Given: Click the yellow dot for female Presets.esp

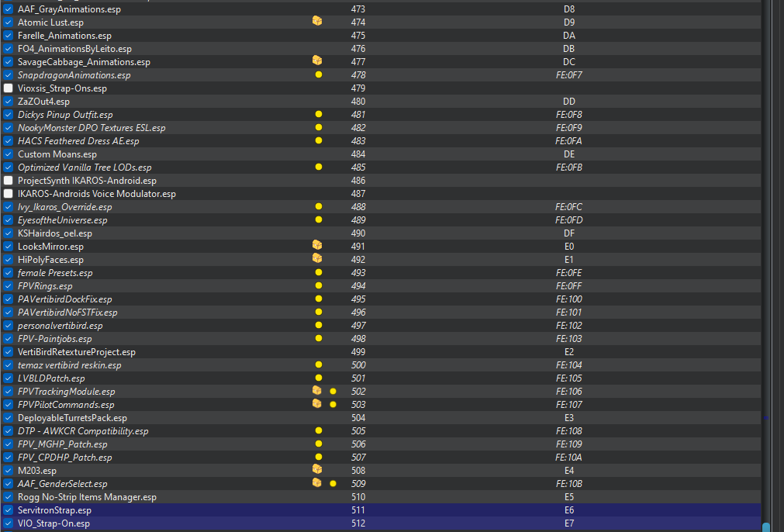Looking at the screenshot, I should [319, 272].
